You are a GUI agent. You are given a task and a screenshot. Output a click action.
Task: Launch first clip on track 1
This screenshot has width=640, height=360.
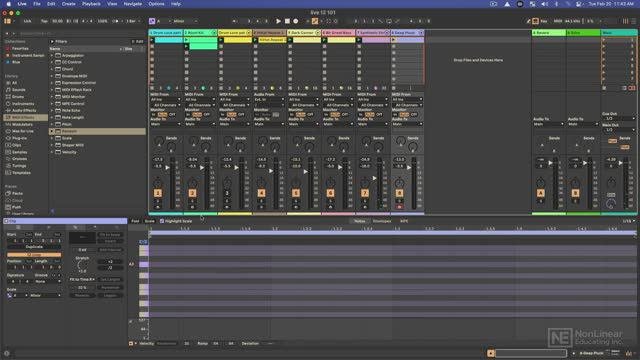coord(152,40)
